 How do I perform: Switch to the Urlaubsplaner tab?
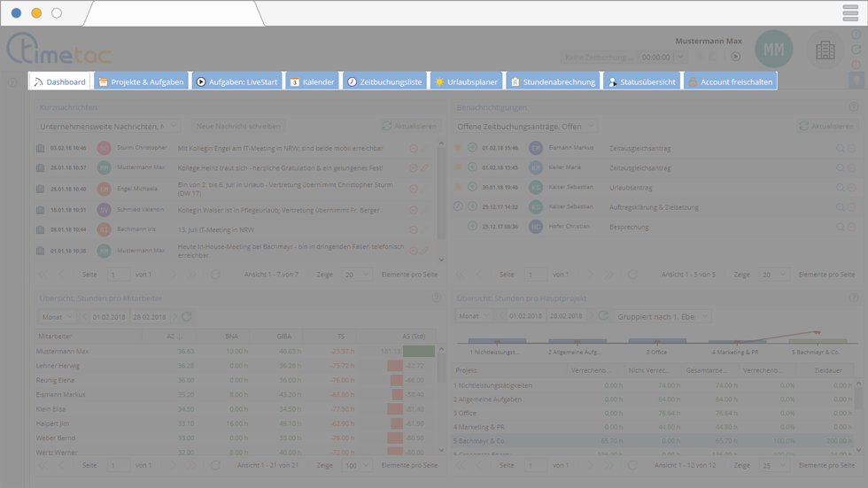click(x=467, y=81)
